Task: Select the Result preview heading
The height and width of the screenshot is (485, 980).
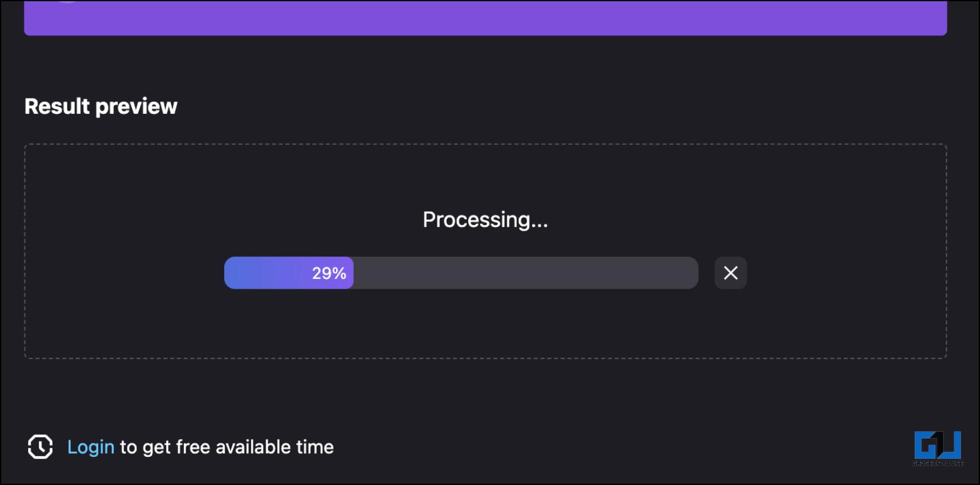Action: 101,106
